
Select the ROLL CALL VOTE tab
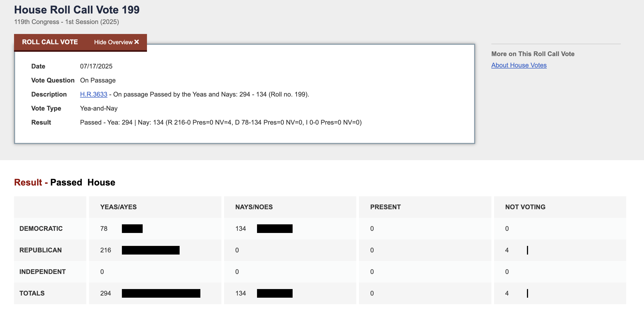point(50,42)
